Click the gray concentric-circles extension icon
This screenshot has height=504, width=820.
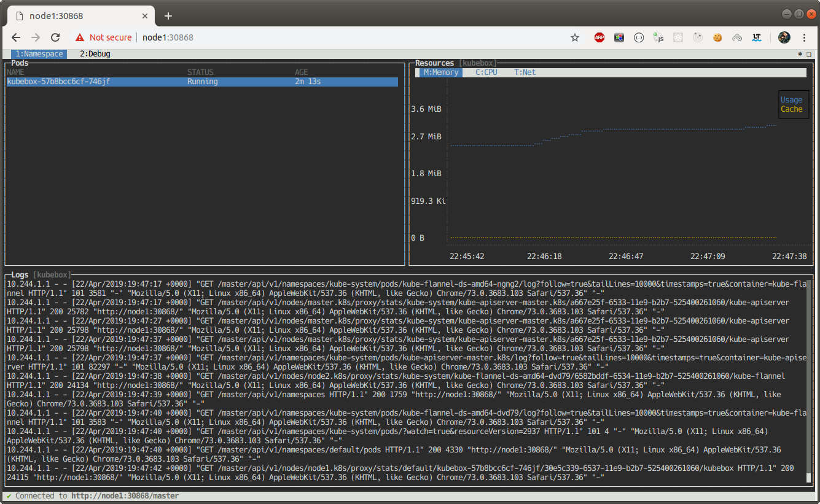coord(697,37)
